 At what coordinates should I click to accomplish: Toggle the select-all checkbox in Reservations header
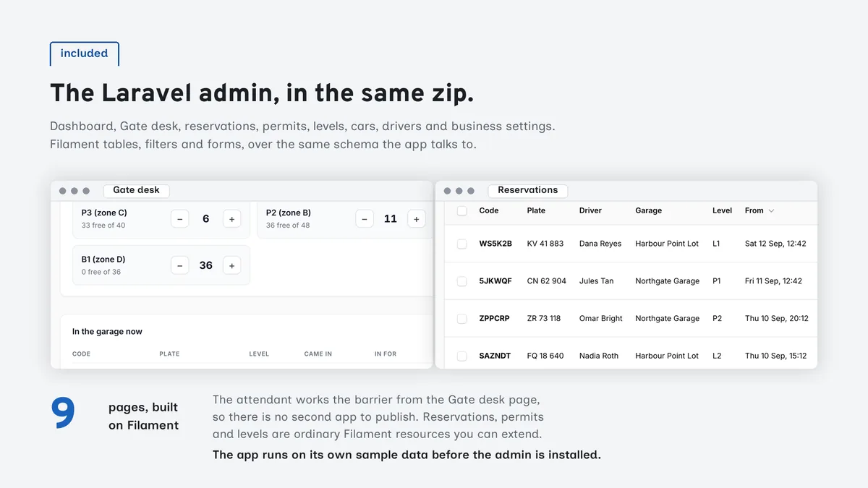pyautogui.click(x=461, y=210)
